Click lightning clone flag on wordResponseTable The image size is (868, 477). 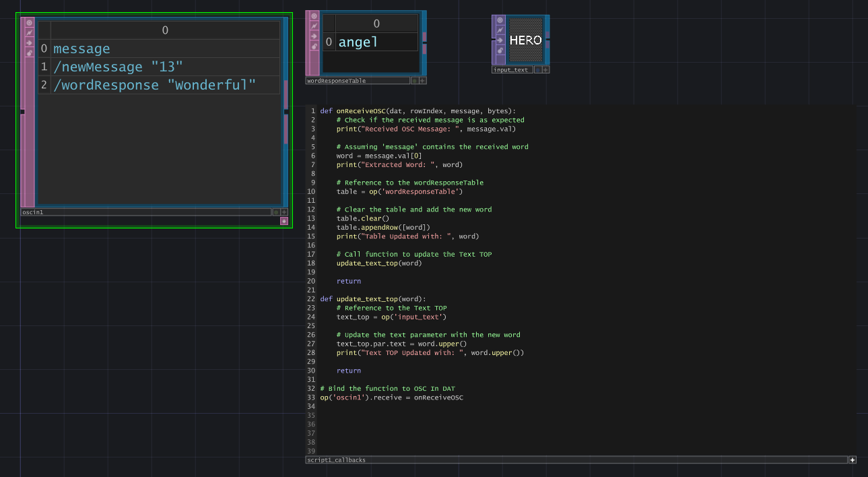coord(314,26)
